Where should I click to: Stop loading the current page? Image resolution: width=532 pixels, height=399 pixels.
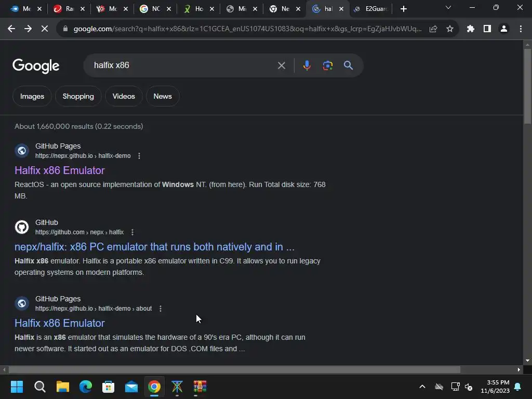point(45,29)
